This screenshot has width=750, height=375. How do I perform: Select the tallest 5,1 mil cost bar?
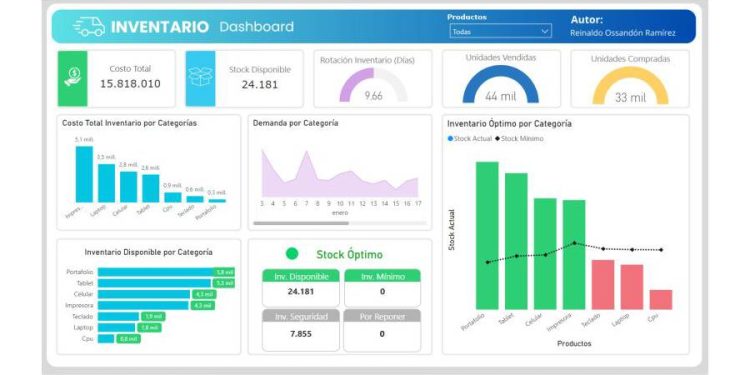click(x=84, y=174)
